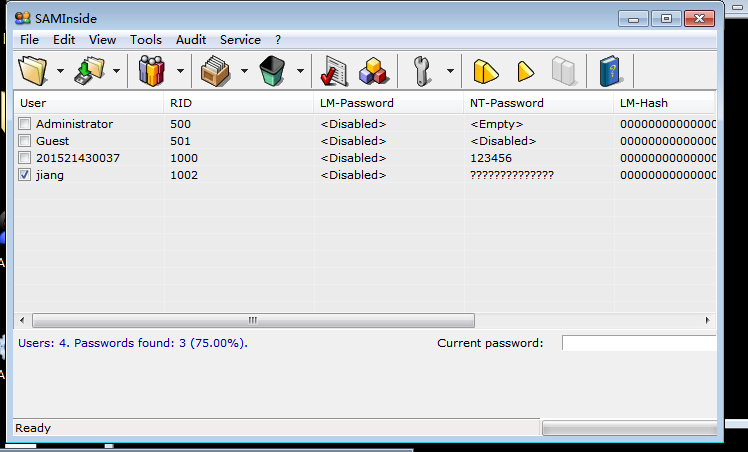Click the jiang <Disabled> LM-Password cell
748x452 pixels.
353,175
